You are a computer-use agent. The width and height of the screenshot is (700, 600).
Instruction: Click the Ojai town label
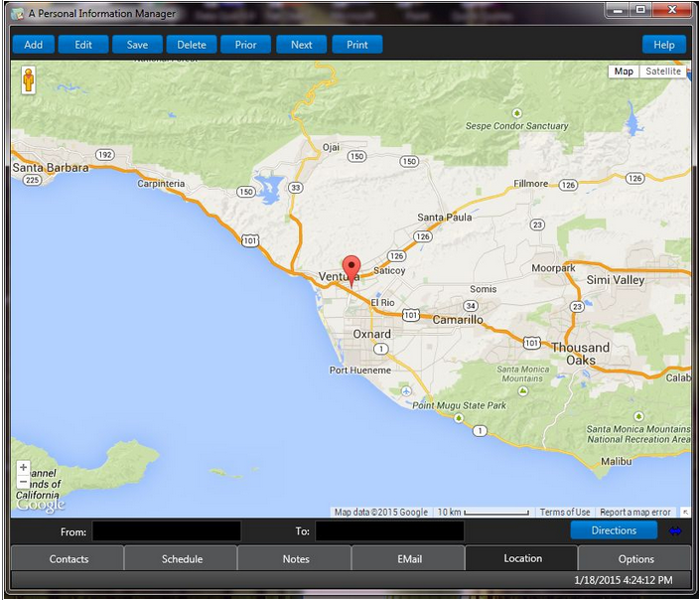(331, 147)
